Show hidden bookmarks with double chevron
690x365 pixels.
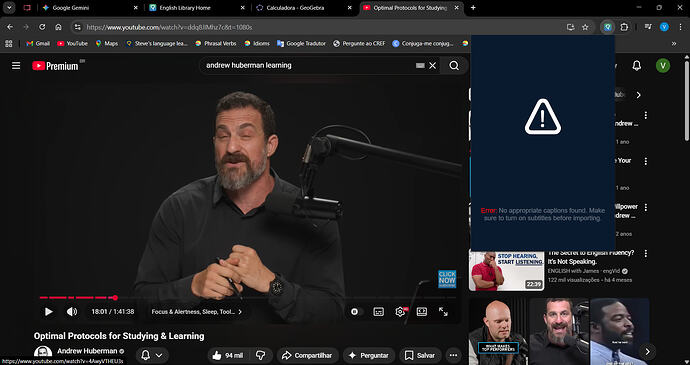[x=674, y=44]
